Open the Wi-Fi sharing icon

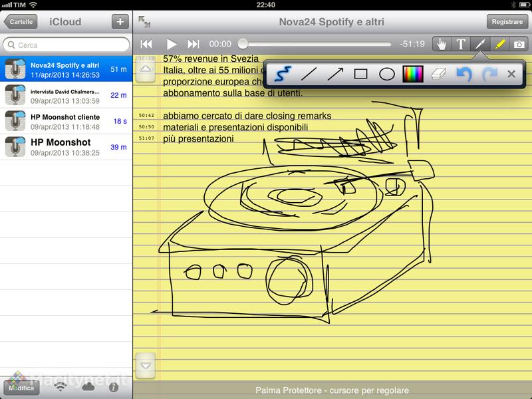(61, 387)
